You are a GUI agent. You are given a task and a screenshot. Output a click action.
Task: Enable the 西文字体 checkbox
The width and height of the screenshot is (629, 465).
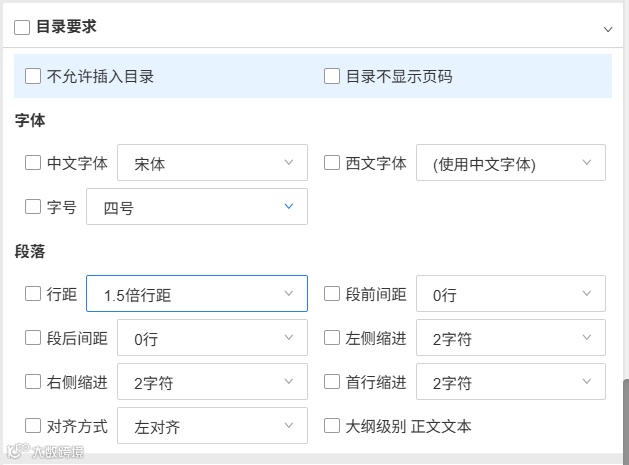point(332,163)
